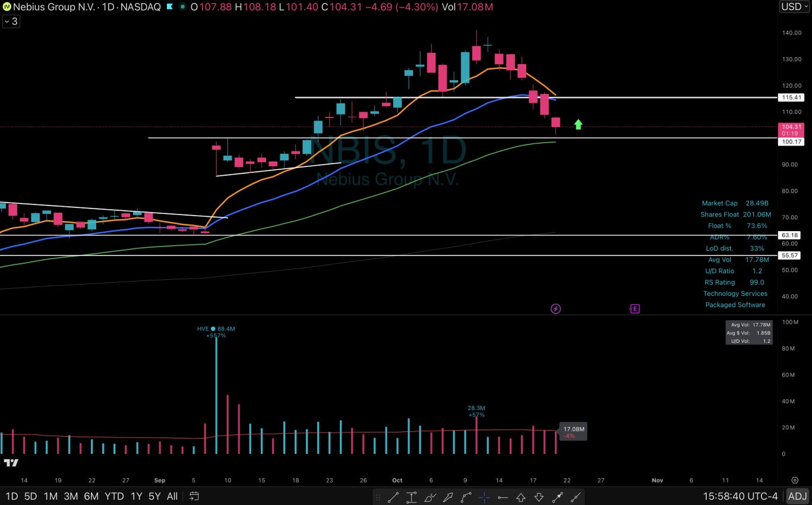
Task: Click the Float % 73.6% stat
Action: pyautogui.click(x=737, y=226)
